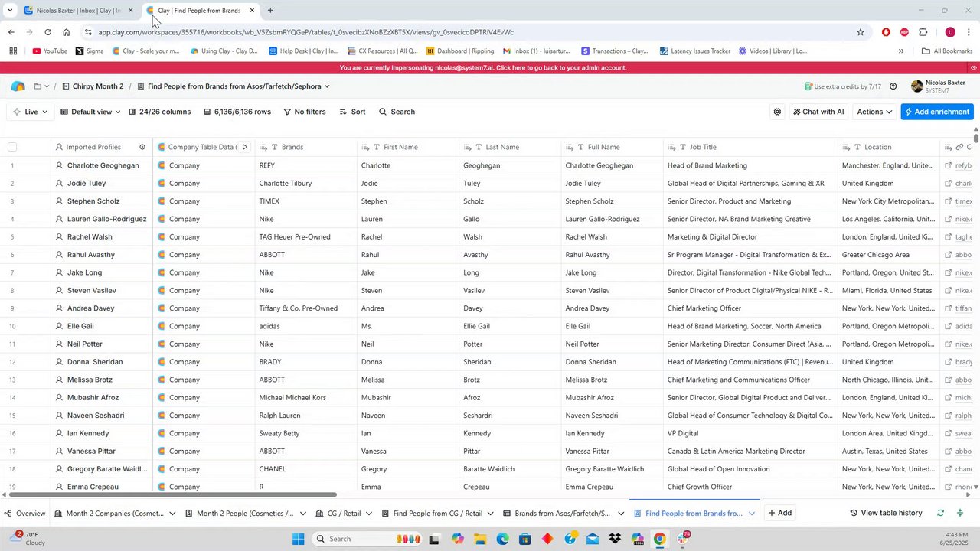This screenshot has width=980, height=551.
Task: Open Chat with AI
Action: point(818,112)
